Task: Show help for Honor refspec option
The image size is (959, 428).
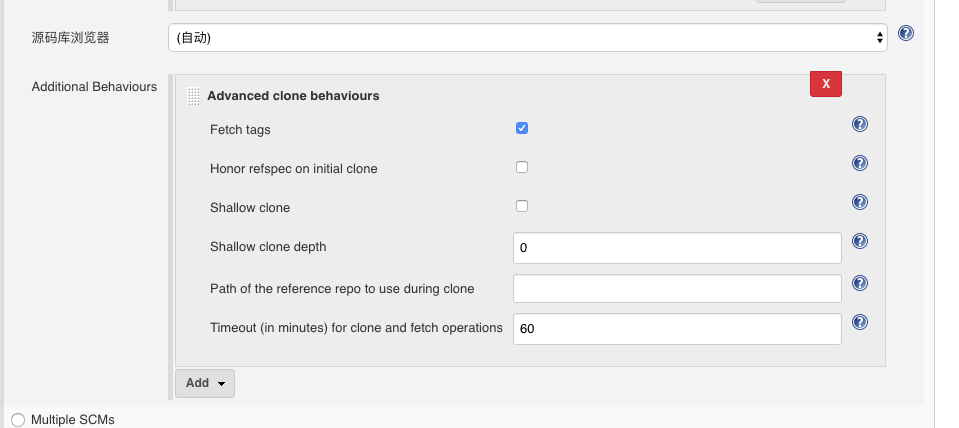Action: click(x=860, y=163)
